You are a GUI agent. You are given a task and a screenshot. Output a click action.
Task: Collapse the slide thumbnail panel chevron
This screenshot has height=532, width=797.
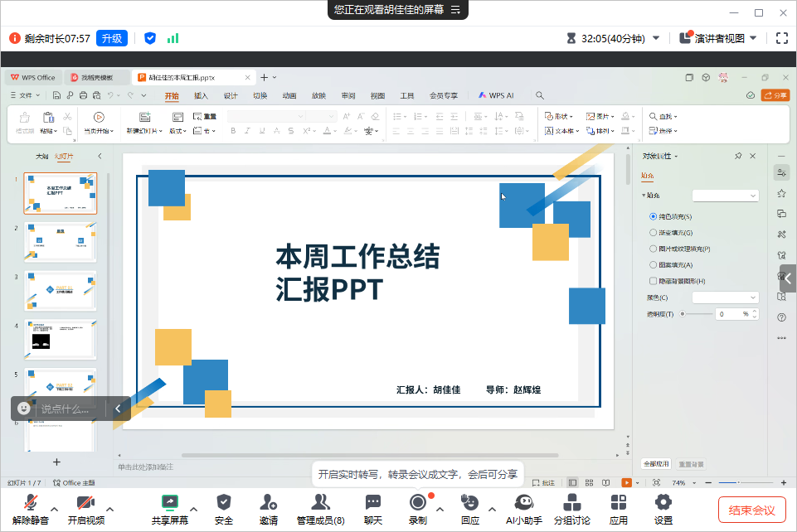pyautogui.click(x=100, y=156)
